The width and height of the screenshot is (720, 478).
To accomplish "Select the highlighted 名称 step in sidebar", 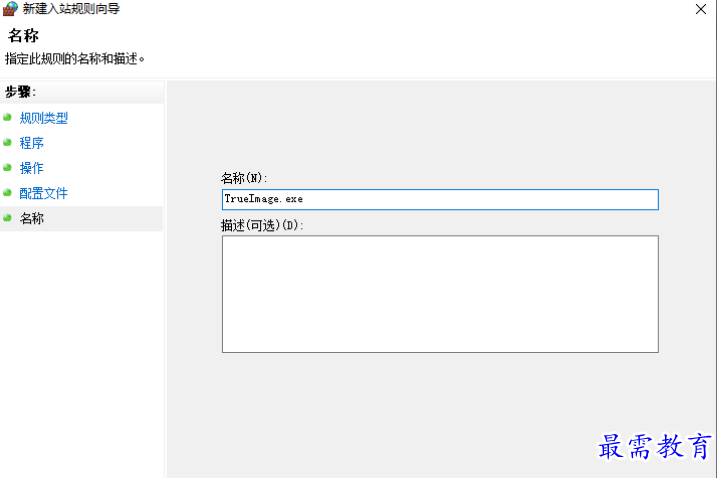I will pos(32,219).
